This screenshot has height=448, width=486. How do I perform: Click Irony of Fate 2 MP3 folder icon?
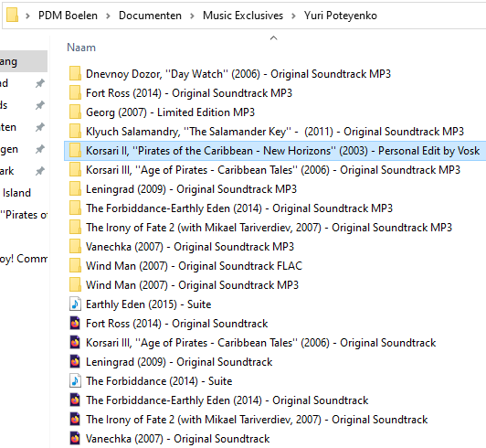click(x=75, y=228)
